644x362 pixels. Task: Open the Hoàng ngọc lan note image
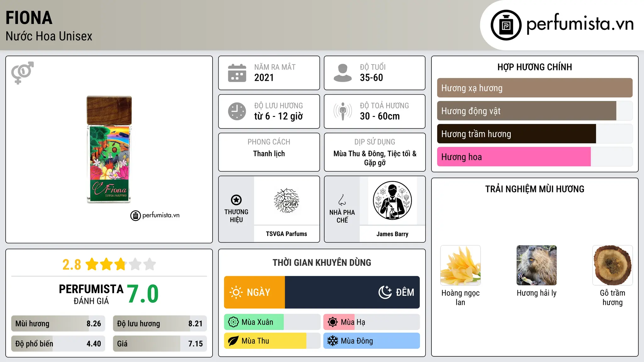[460, 265]
